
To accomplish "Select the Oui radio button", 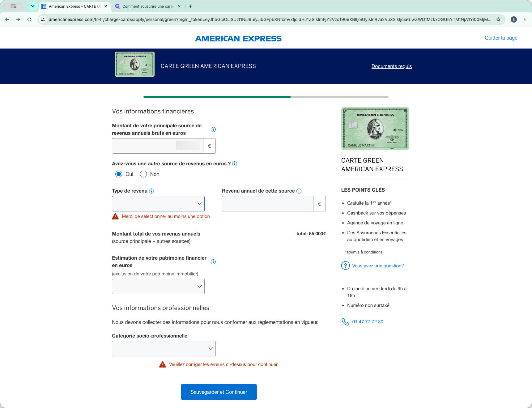I will point(119,174).
